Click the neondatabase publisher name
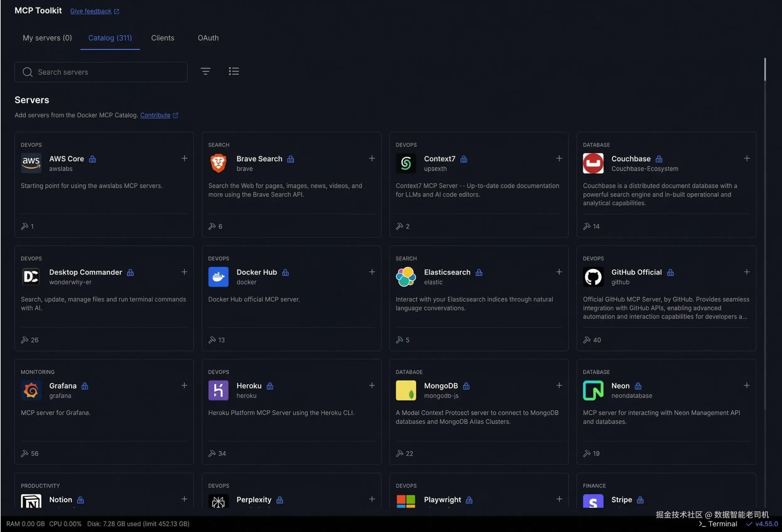Viewport: 782px width, 532px height. click(x=632, y=396)
